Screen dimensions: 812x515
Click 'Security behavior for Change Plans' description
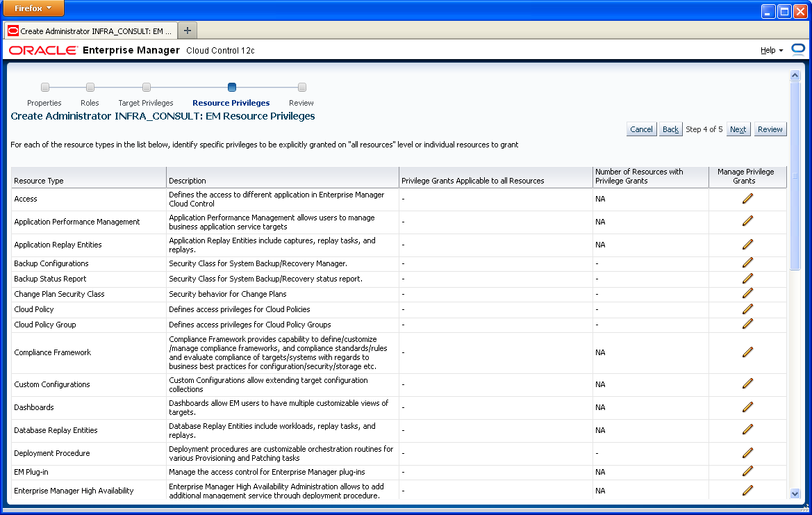pyautogui.click(x=228, y=294)
